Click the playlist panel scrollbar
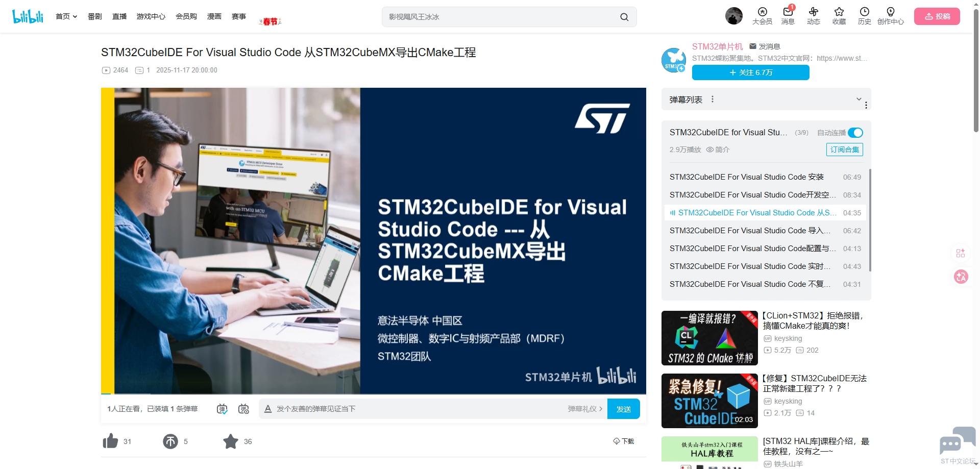Screen dimensions: 980x469 [x=870, y=220]
